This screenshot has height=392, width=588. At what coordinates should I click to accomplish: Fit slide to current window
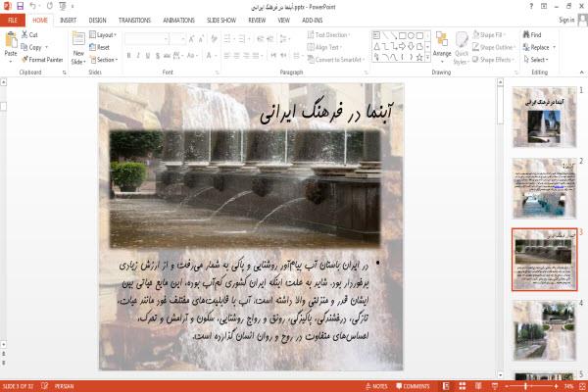pos(583,386)
